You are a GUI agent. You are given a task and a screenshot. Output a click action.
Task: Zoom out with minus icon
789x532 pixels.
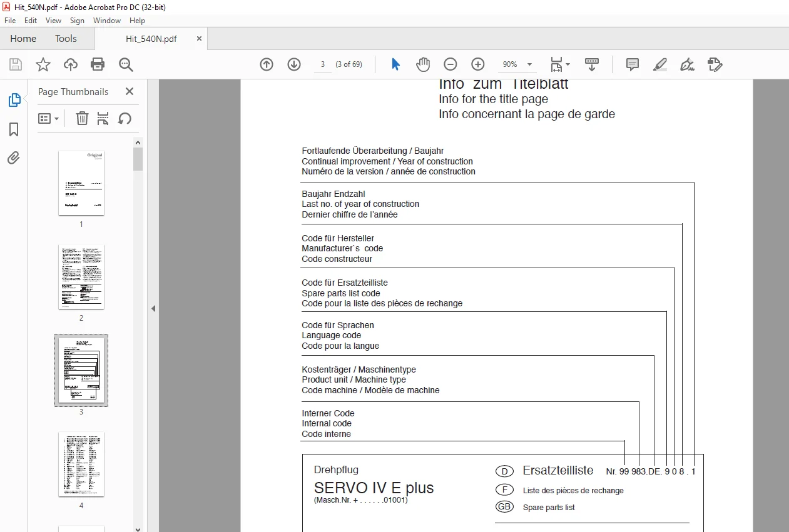[x=450, y=64]
